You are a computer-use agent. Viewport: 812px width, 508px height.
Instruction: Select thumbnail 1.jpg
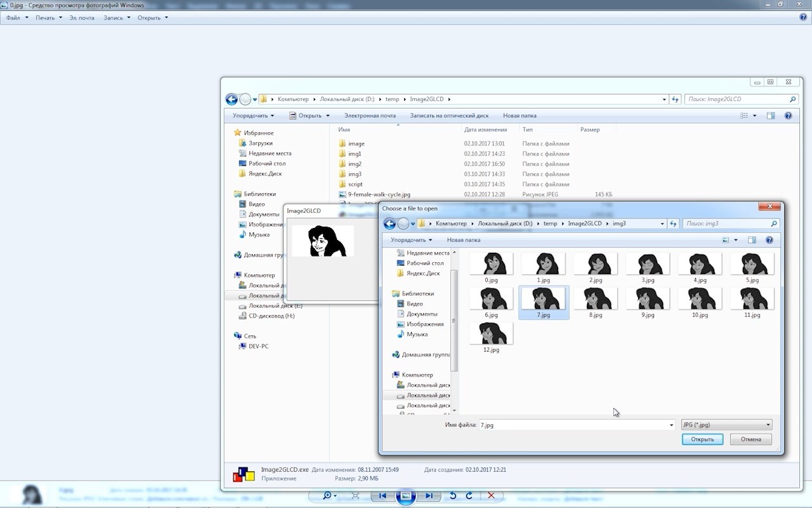[x=543, y=267]
